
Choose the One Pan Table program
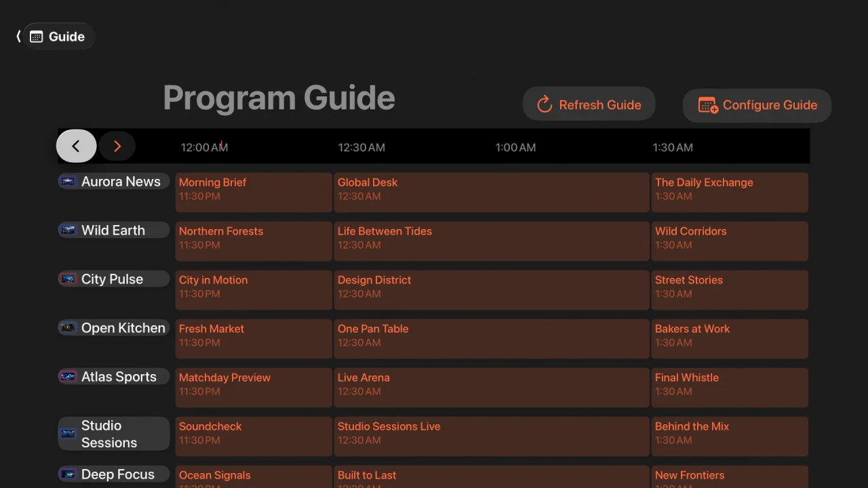click(492, 339)
